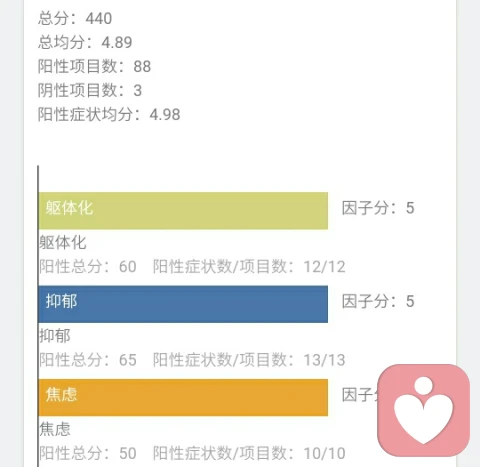Click 阳性症状数/项目数 12/12 text
480x467 pixels.
click(x=249, y=267)
